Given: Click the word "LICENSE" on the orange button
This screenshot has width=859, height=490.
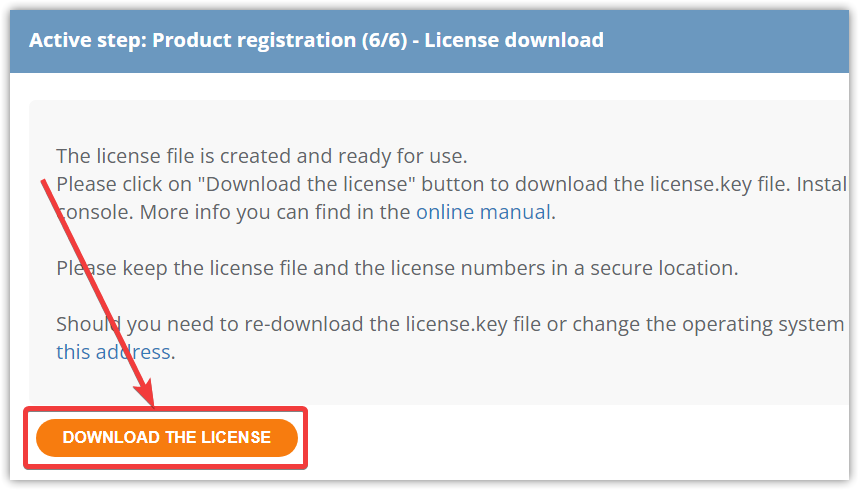Looking at the screenshot, I should point(236,437).
